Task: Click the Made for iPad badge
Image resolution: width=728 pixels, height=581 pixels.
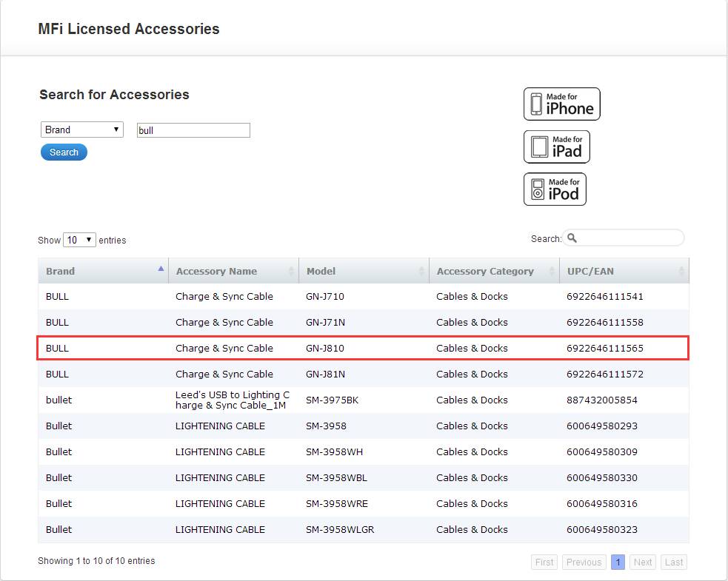Action: 557,147
